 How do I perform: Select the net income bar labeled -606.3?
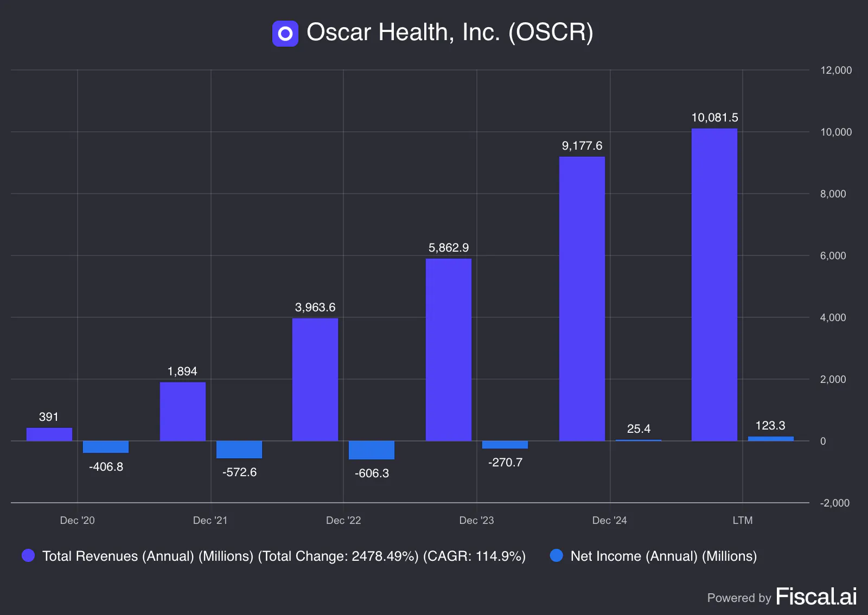coord(372,450)
